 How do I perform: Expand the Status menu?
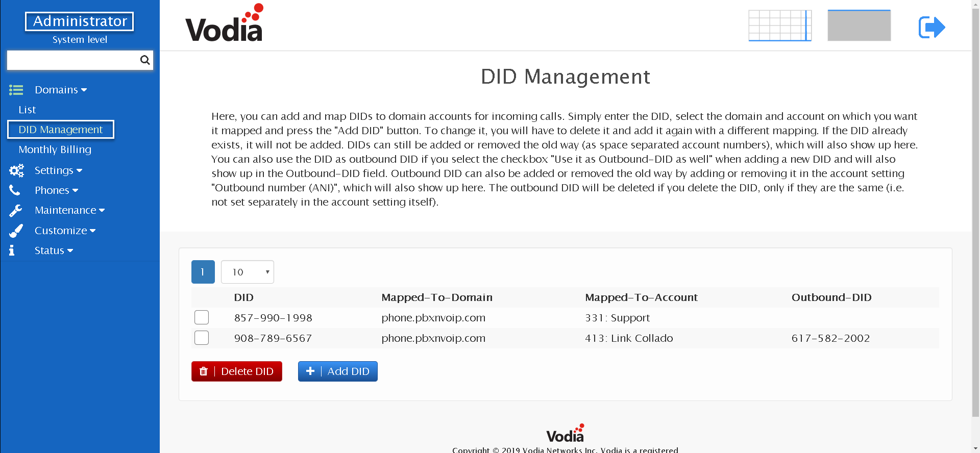click(54, 250)
